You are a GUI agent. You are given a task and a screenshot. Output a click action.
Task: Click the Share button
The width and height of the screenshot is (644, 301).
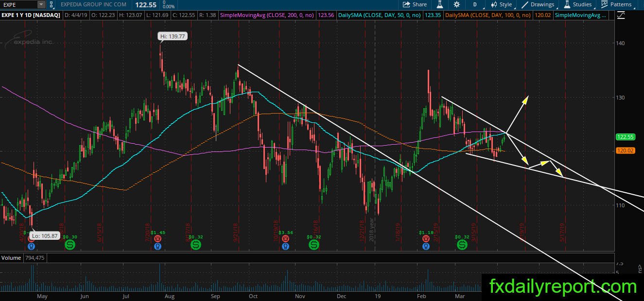pos(415,4)
